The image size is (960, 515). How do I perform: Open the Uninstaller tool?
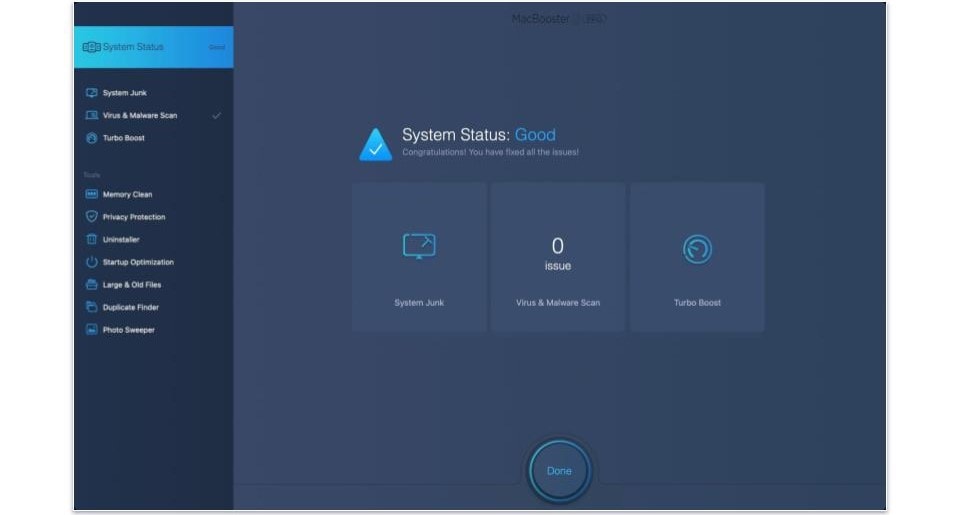(121, 239)
